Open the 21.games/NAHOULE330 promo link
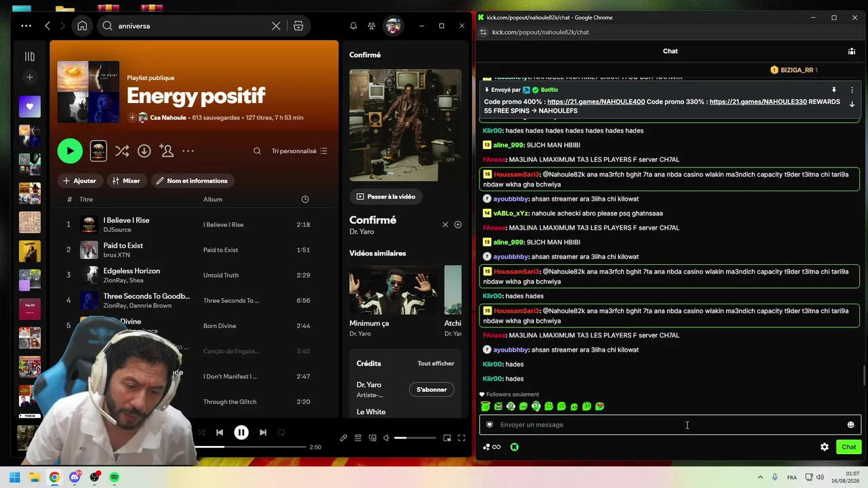This screenshot has width=868, height=488. pos(758,102)
